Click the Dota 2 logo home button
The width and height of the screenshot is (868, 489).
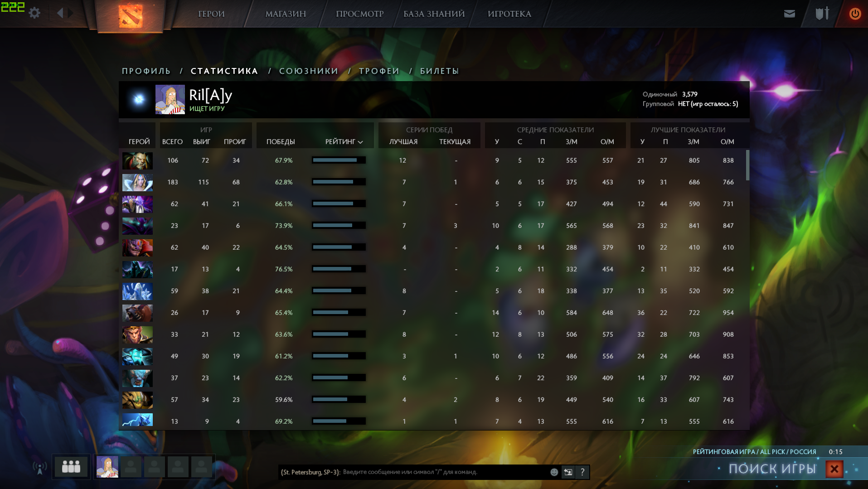tap(131, 16)
